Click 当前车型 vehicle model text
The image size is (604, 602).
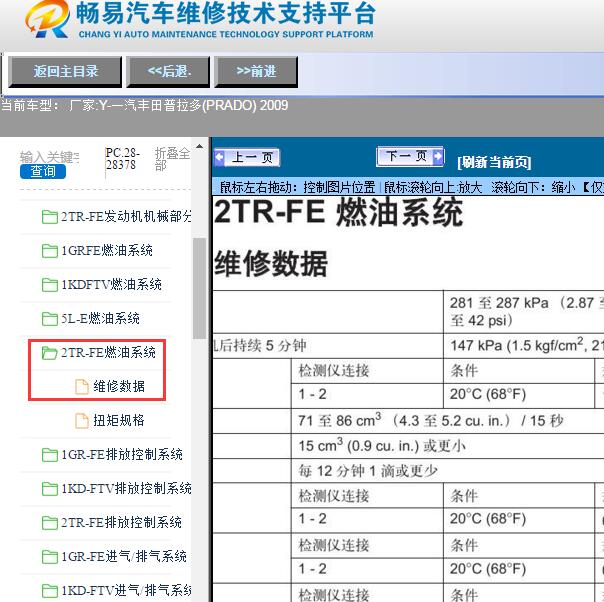(x=144, y=105)
